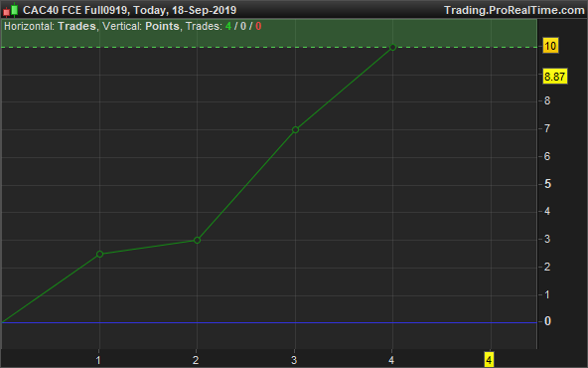Click the orange 10 price label
Viewport: 588px width, 368px height.
(x=550, y=46)
